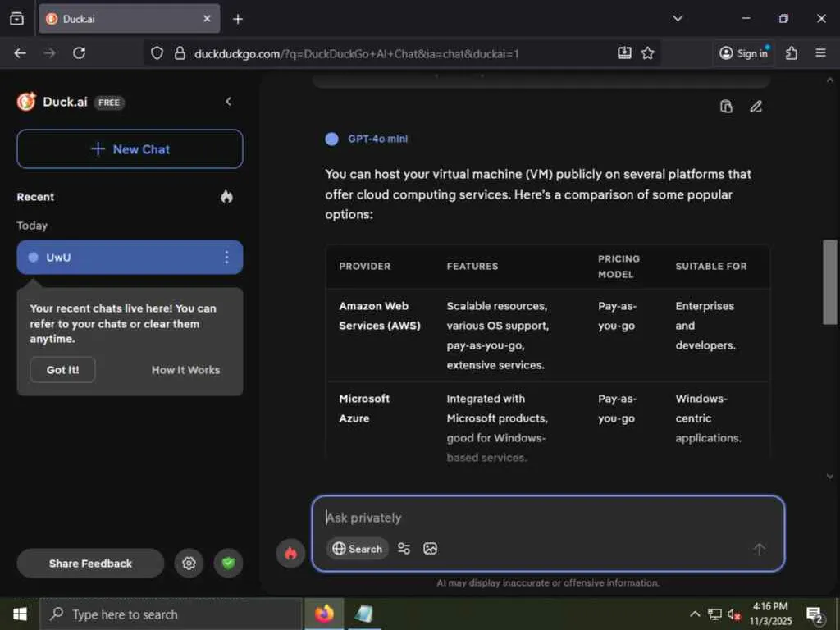Click the FREE badge next to Duck.ai

pos(109,103)
